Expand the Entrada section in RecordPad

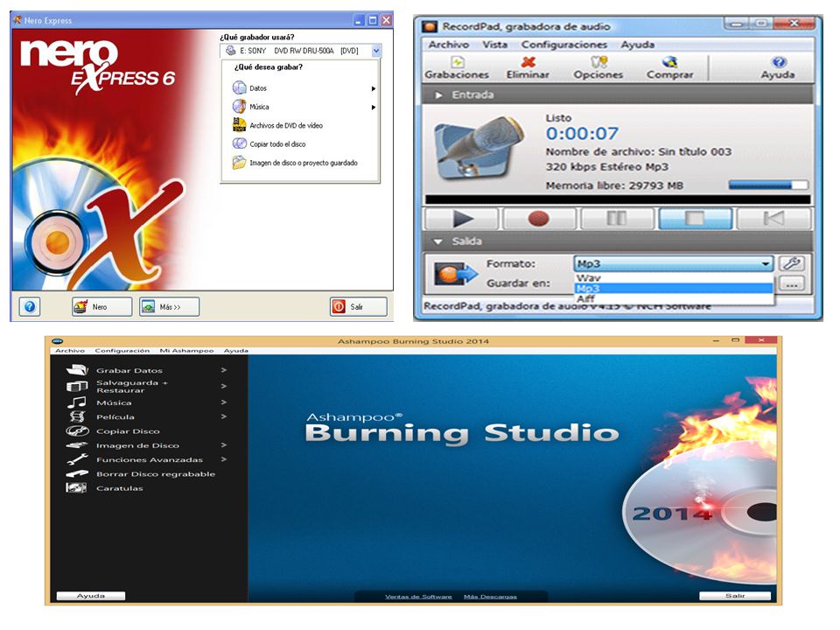coord(438,94)
